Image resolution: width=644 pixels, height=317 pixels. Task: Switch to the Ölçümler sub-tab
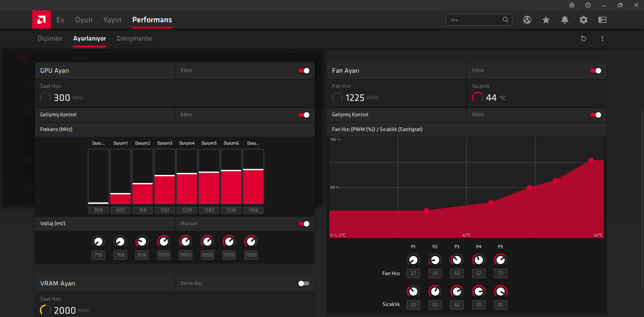[x=50, y=39]
